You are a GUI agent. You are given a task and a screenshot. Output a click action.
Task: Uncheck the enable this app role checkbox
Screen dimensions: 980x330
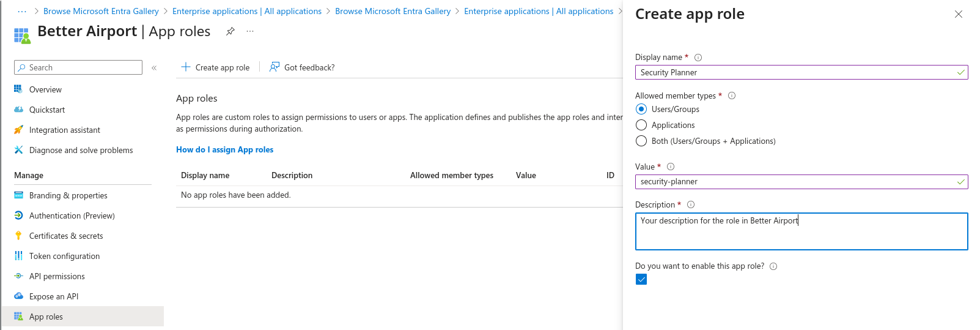click(641, 279)
